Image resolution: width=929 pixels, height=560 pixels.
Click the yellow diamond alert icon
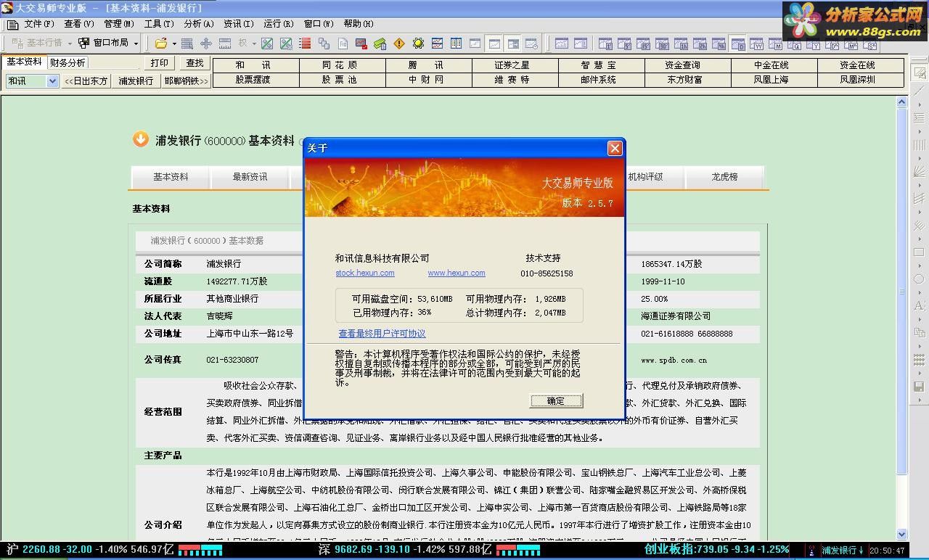(399, 44)
